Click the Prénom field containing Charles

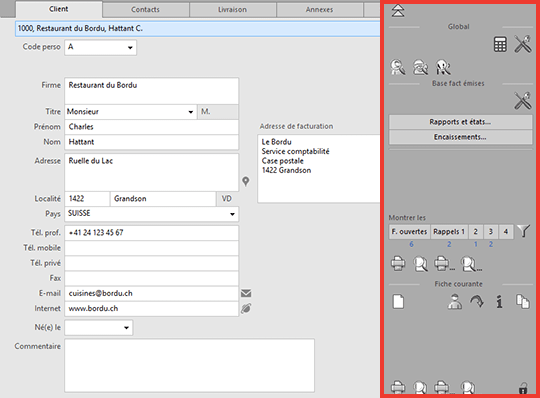click(x=152, y=127)
